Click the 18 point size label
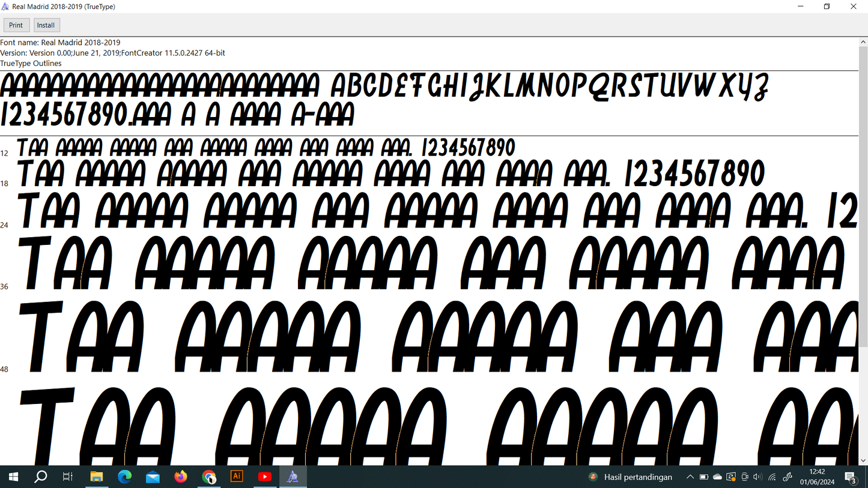The height and width of the screenshot is (488, 868). coord(4,184)
